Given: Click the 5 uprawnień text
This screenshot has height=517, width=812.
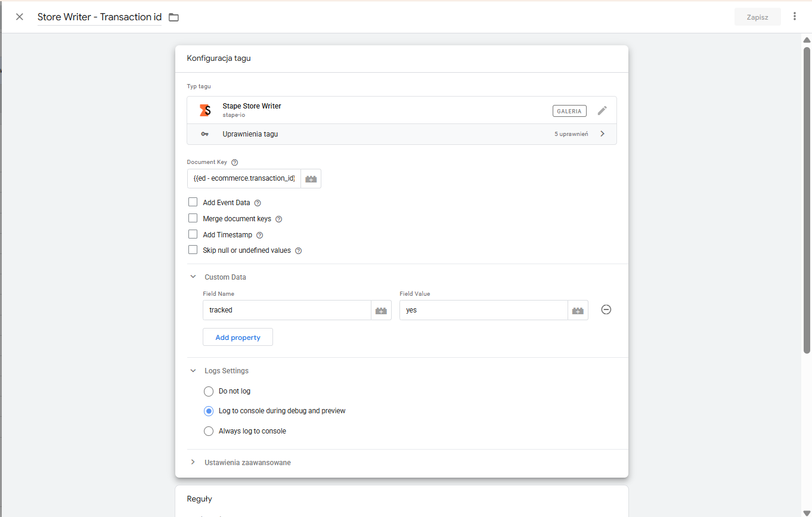Looking at the screenshot, I should [571, 134].
